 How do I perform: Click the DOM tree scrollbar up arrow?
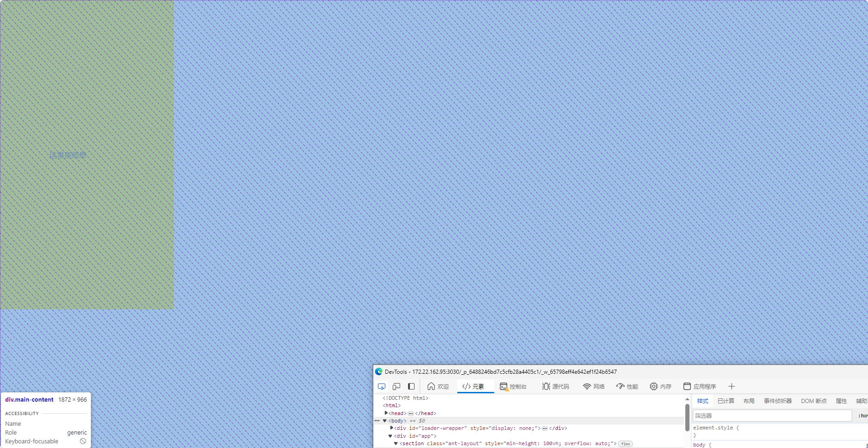[688, 399]
